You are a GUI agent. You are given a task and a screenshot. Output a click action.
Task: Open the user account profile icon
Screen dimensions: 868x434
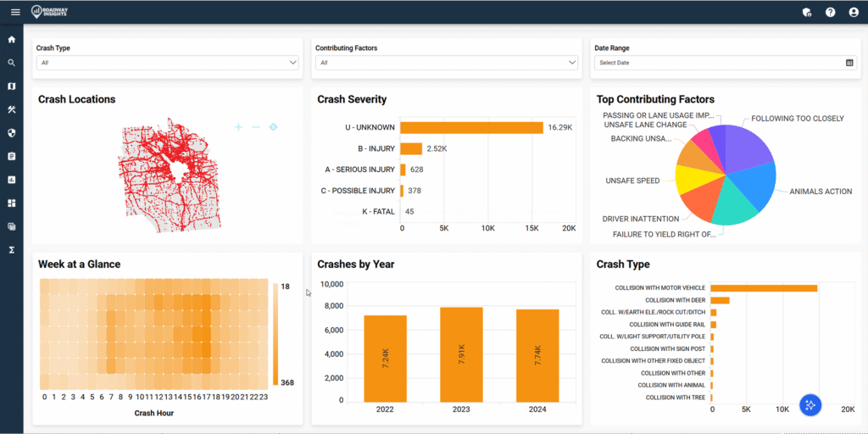853,12
